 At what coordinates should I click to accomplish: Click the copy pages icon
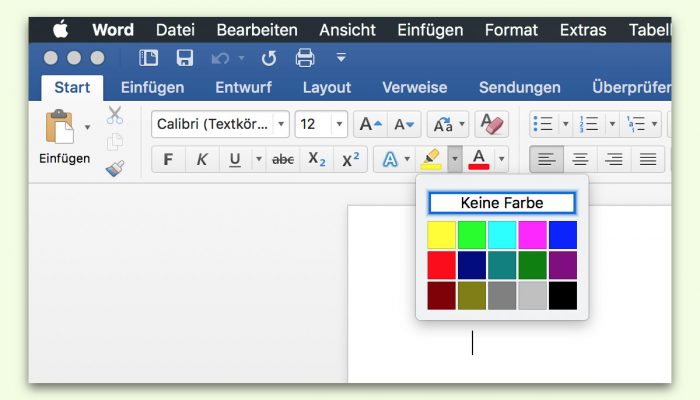pos(115,142)
